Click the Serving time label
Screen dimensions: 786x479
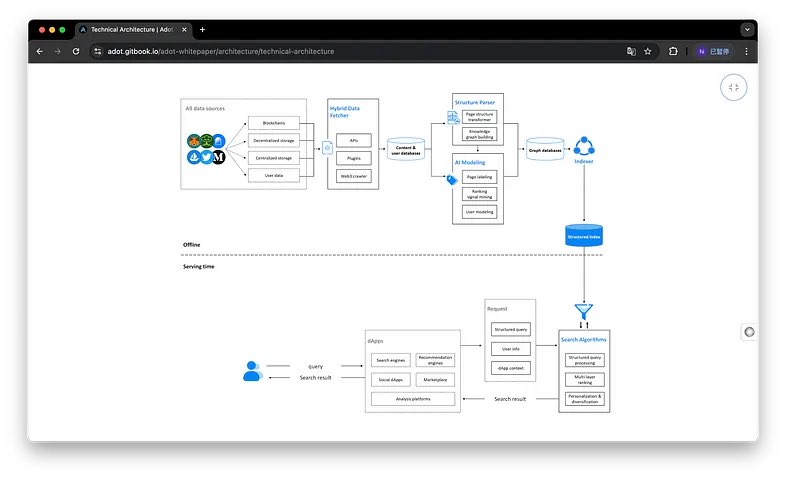[x=199, y=267]
